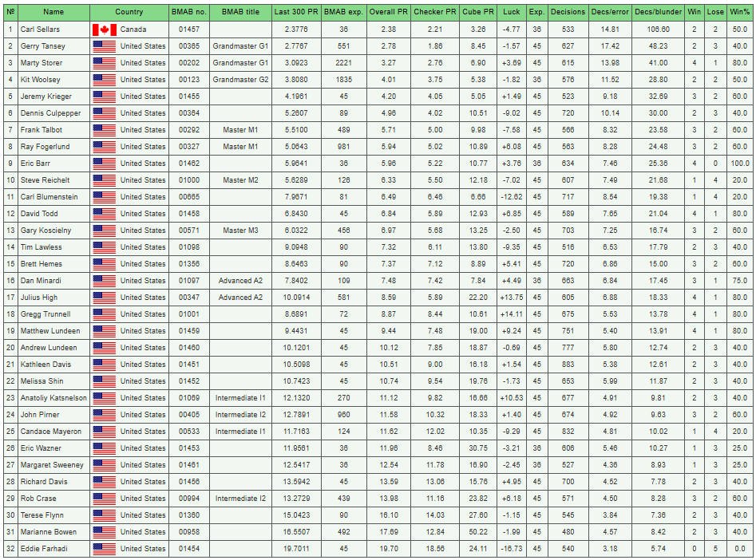Click Last 300 PR value 2.3776
Screen dimensions: 756x560
click(x=296, y=30)
